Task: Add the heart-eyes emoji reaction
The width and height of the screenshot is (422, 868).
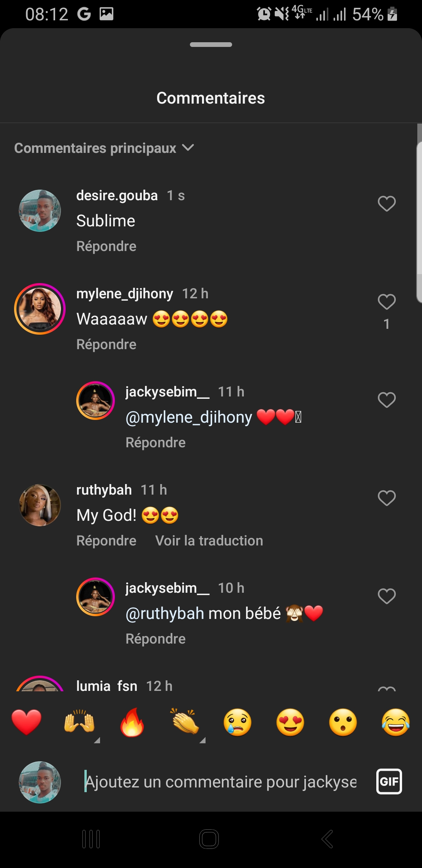Action: tap(290, 722)
